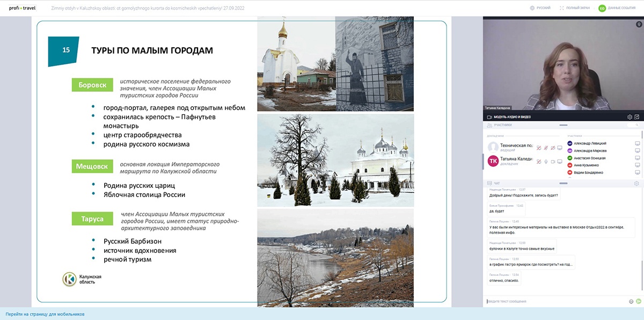The width and height of the screenshot is (644, 320).
Task: Open the audio and video module settings gear
Action: (630, 117)
